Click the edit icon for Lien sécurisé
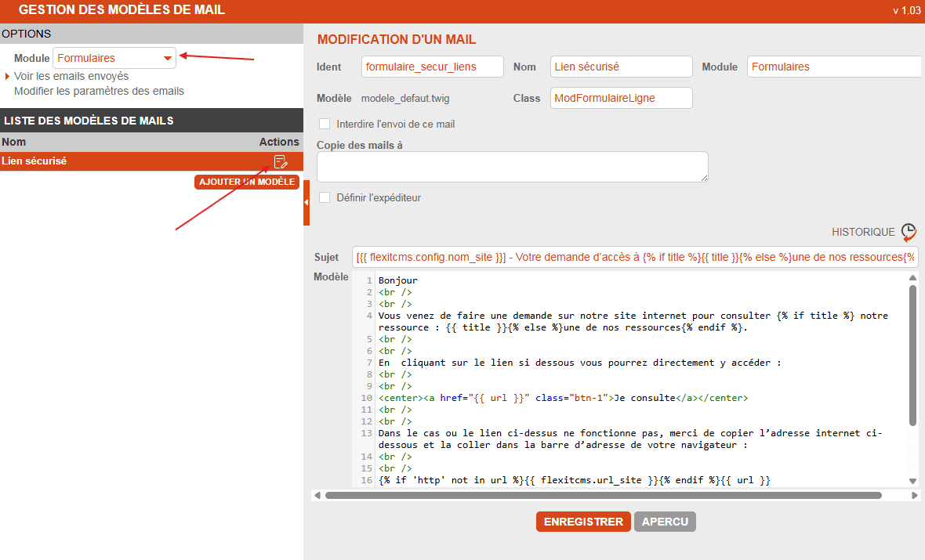The width and height of the screenshot is (925, 560). pyautogui.click(x=280, y=162)
